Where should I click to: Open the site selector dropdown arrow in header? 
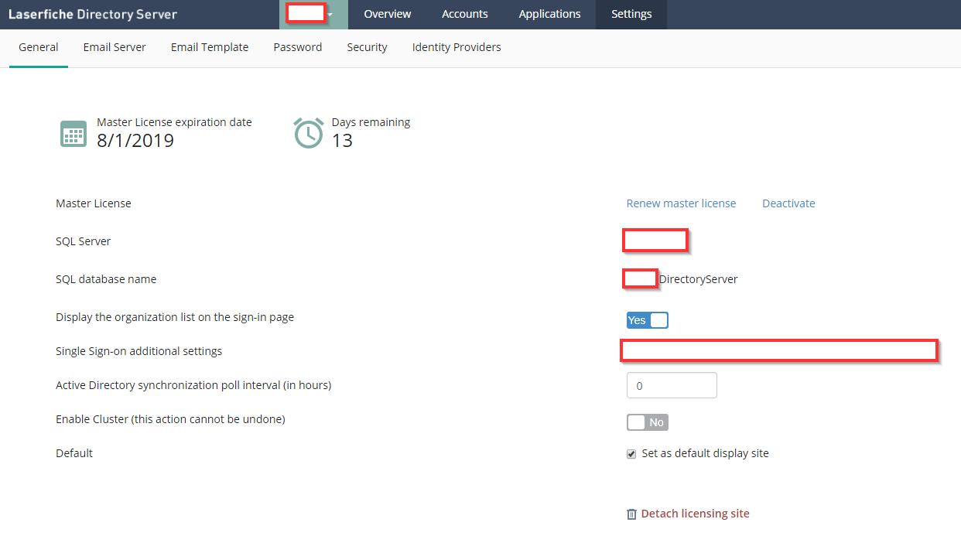click(330, 15)
